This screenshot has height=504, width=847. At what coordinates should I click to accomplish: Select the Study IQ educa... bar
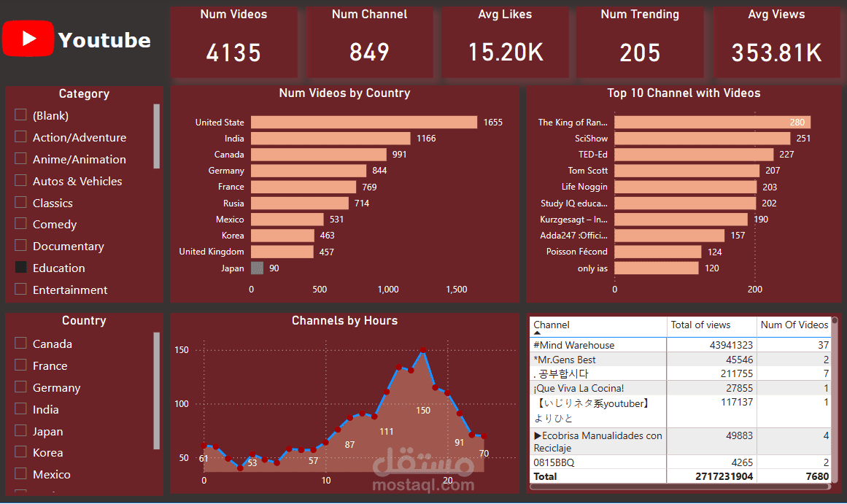coord(685,203)
